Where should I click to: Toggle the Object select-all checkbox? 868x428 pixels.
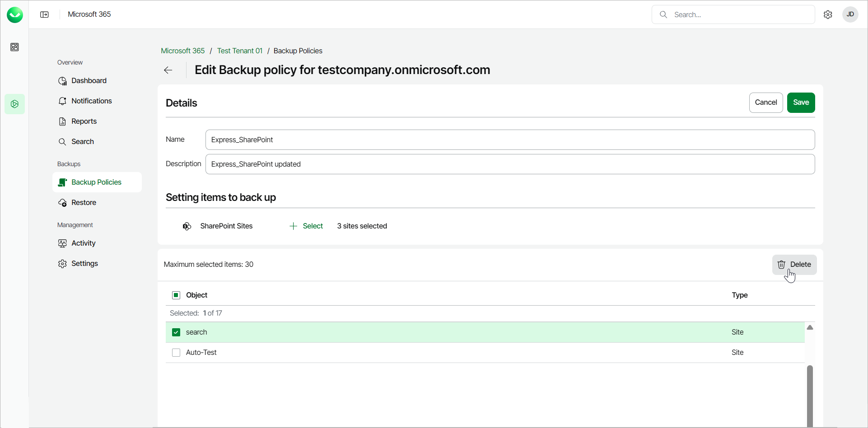(176, 295)
